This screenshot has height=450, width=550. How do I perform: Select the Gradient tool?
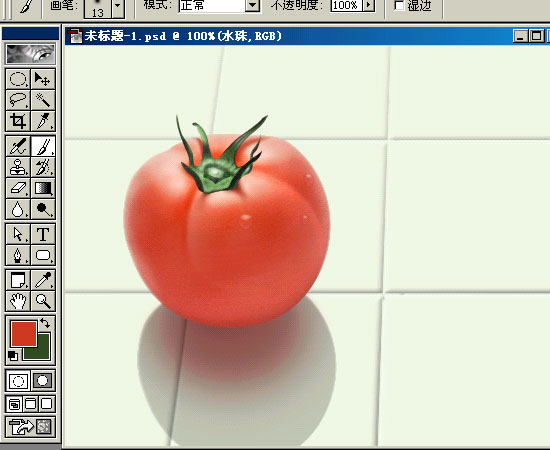pyautogui.click(x=43, y=188)
